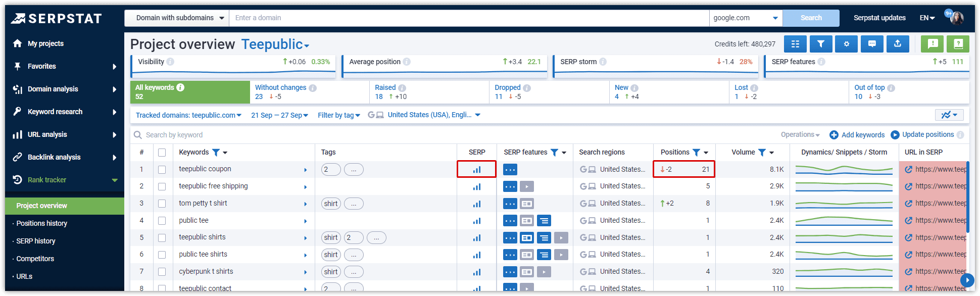Open the google.com search engine dropdown
The width and height of the screenshot is (980, 296).
pos(746,18)
